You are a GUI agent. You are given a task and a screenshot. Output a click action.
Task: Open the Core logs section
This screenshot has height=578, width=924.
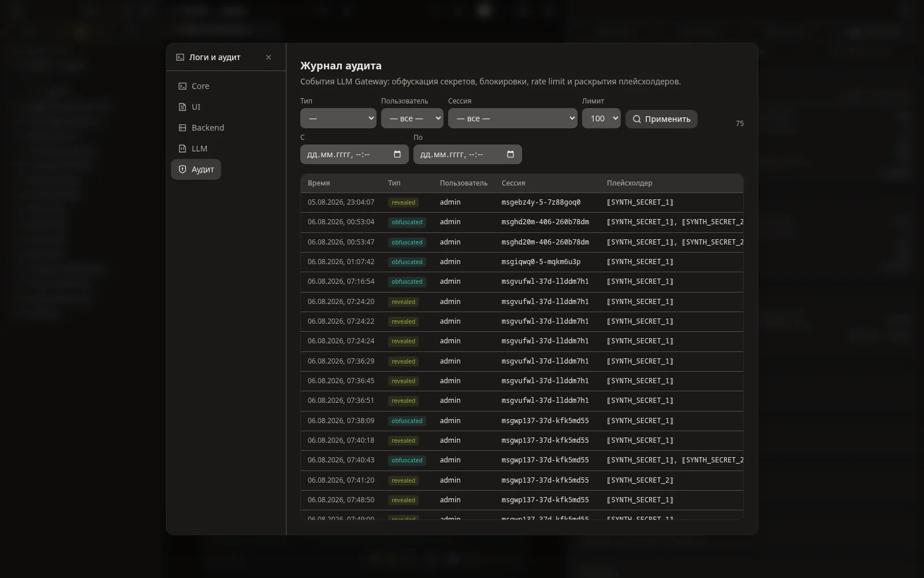click(194, 86)
